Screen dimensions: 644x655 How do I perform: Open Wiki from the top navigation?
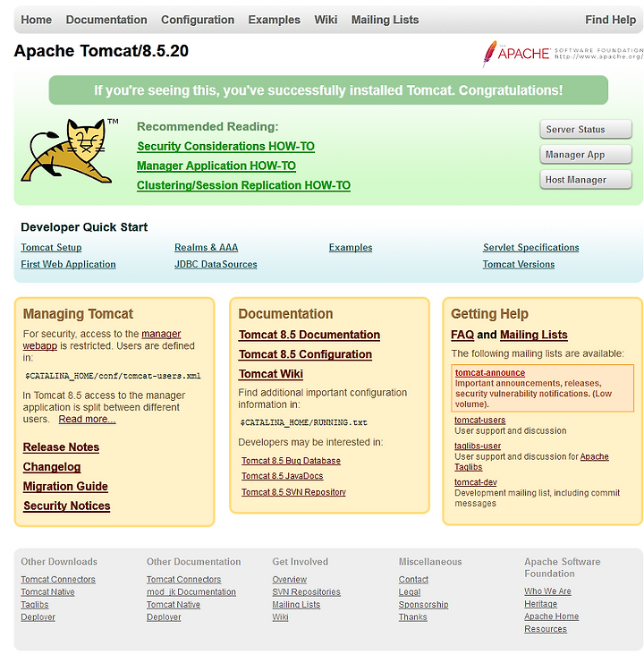coord(326,20)
